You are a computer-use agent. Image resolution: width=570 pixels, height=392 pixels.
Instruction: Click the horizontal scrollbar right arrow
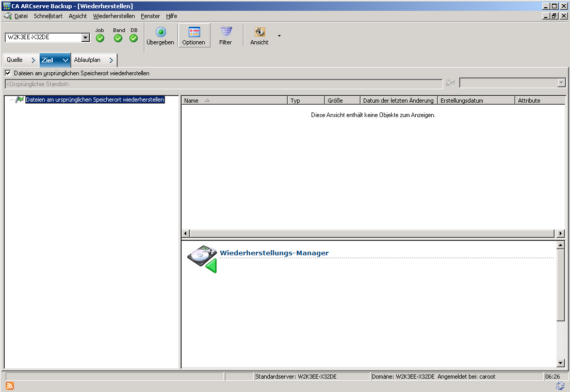click(561, 234)
